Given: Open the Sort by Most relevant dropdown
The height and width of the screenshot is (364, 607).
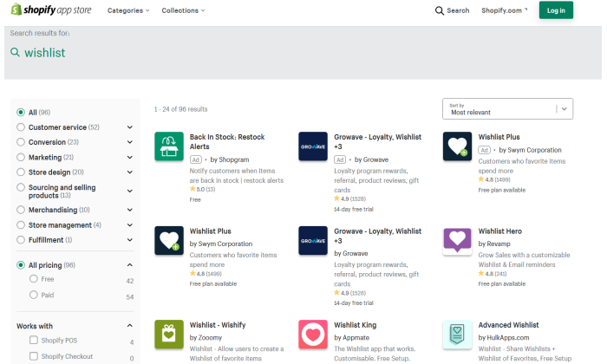Looking at the screenshot, I should click(x=507, y=108).
